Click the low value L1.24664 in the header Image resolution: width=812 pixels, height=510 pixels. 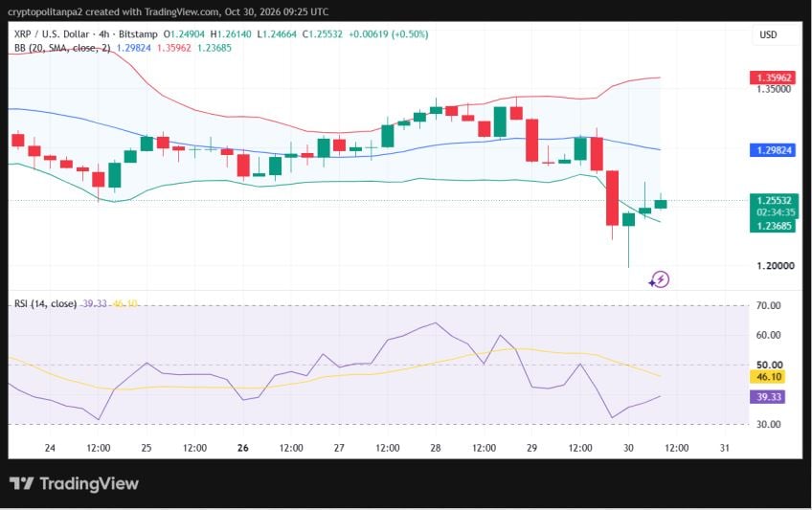[x=277, y=34]
